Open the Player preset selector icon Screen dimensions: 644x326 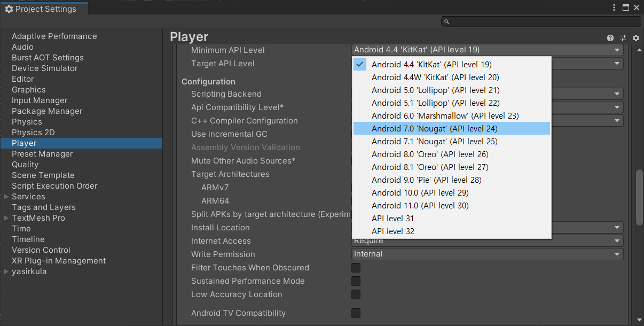(623, 38)
